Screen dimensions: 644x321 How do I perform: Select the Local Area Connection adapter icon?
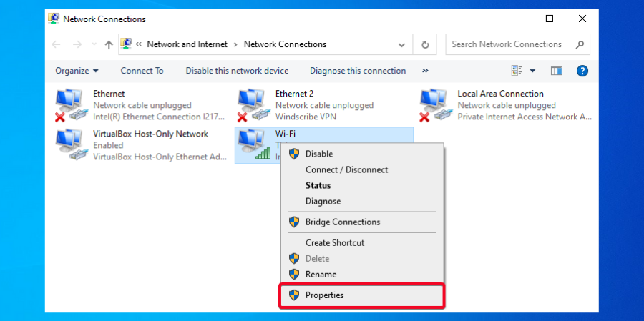tap(436, 105)
